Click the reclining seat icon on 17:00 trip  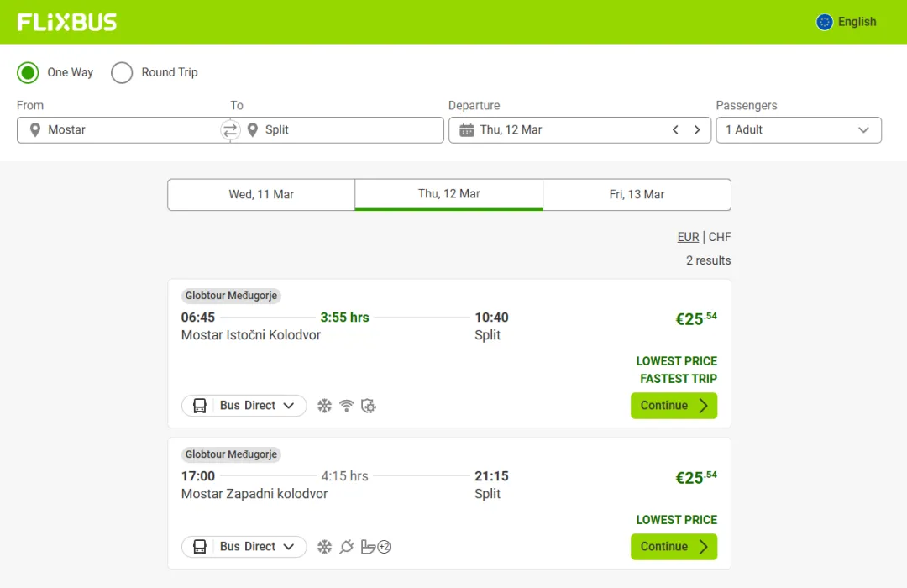pyautogui.click(x=367, y=547)
